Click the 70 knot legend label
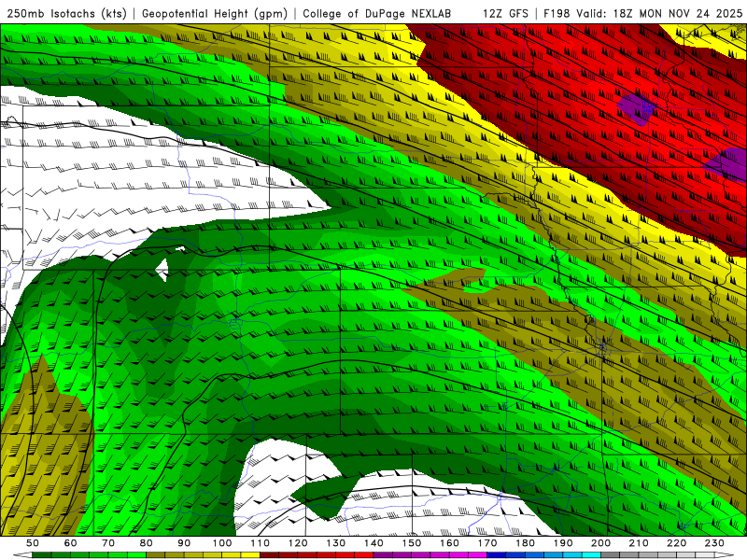 [x=108, y=543]
